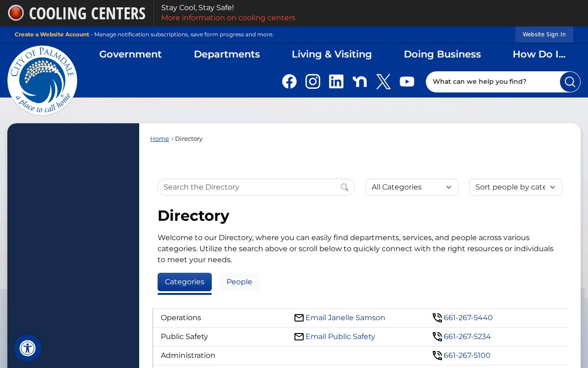This screenshot has width=588, height=368.
Task: Click the email icon beside Janelle Samson
Action: point(299,318)
